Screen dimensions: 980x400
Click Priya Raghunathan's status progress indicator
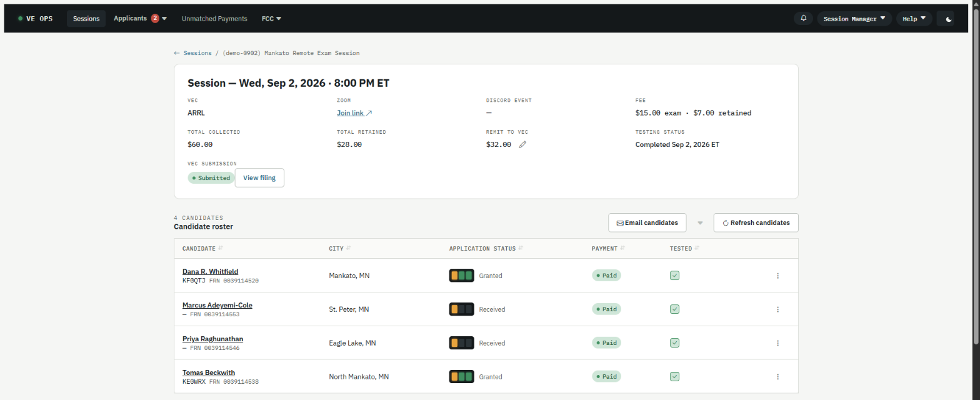coord(461,343)
